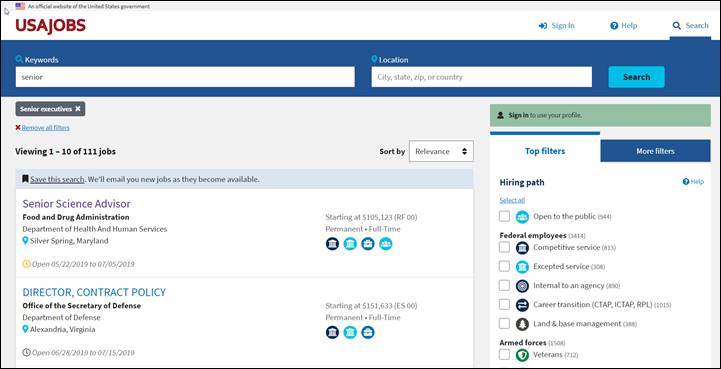721x369 pixels.
Task: Click the Excepted service icon in filters
Action: [522, 267]
